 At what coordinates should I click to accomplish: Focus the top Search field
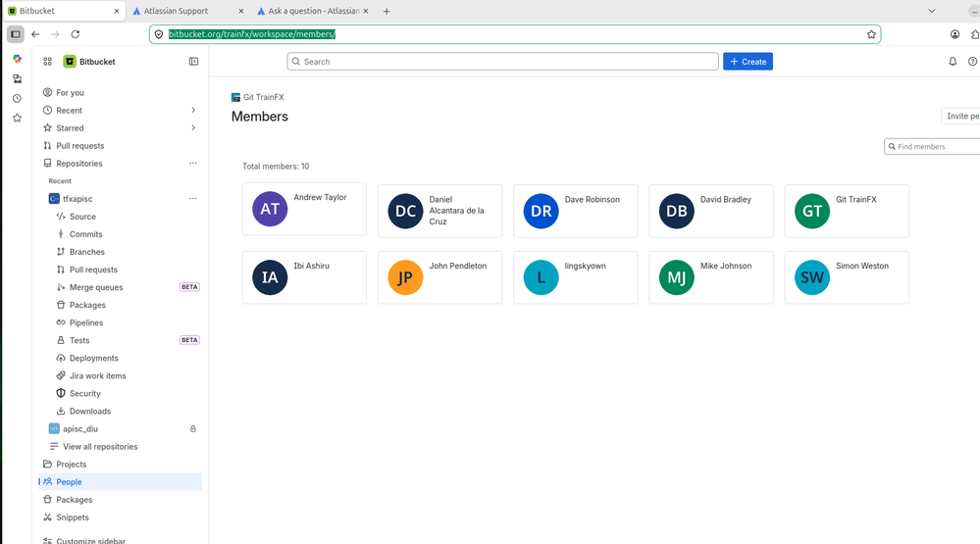tap(502, 61)
